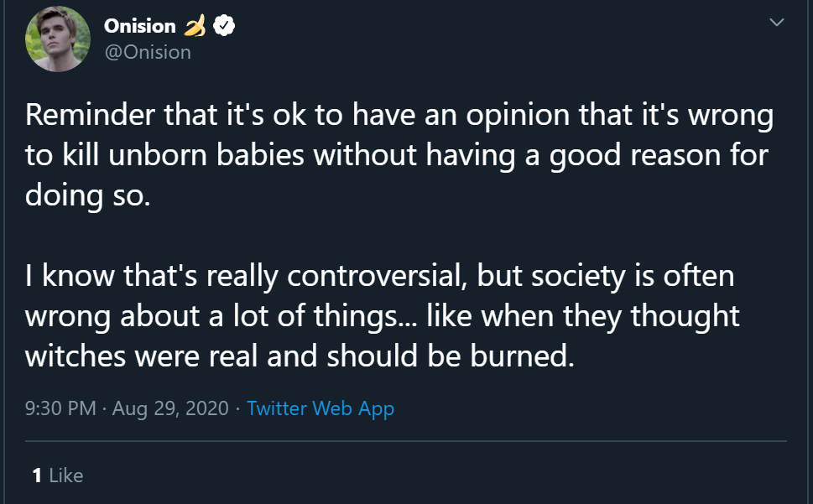Click the blue verified checkmark badge

point(224,25)
